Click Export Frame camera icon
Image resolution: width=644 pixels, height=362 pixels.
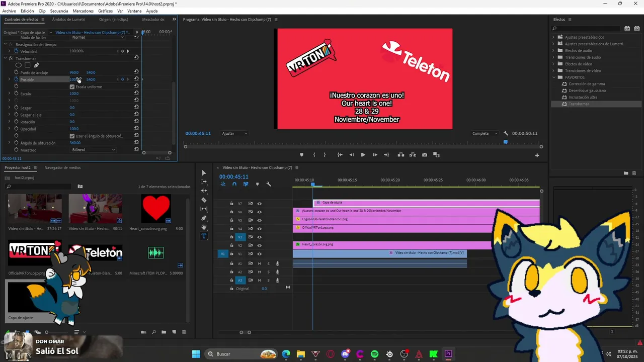click(425, 155)
